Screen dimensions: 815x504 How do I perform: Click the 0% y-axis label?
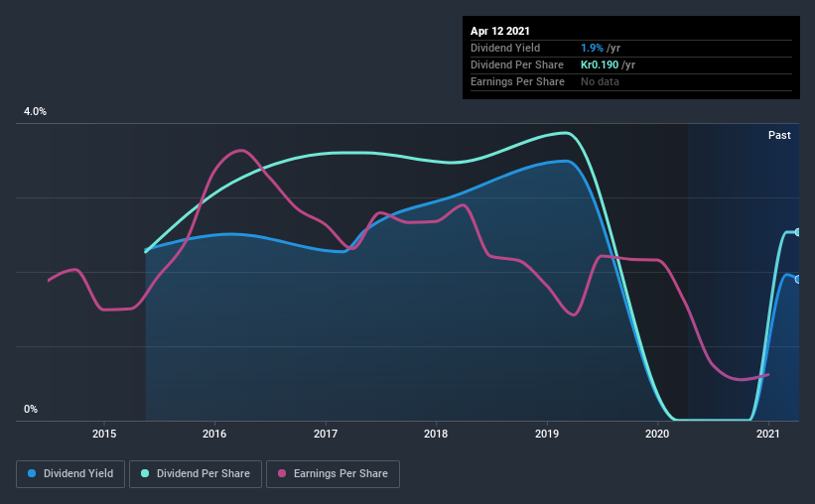click(31, 410)
